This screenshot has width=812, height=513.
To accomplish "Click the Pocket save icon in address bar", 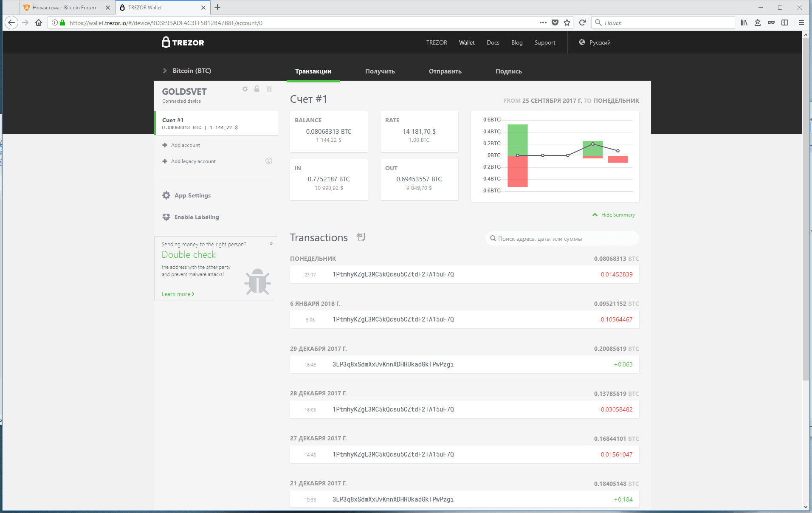I will (555, 23).
